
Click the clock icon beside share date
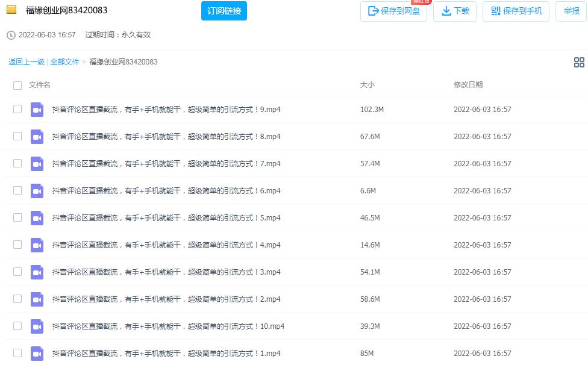point(11,35)
